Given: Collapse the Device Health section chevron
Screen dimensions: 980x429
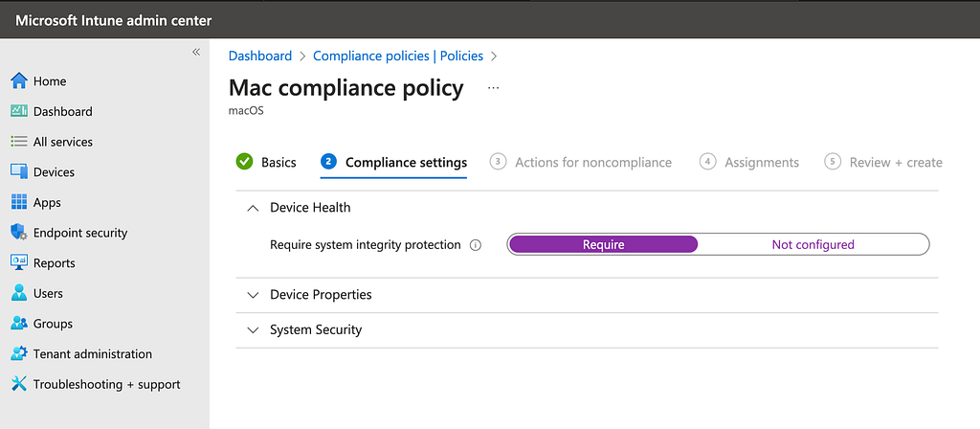Looking at the screenshot, I should (253, 208).
